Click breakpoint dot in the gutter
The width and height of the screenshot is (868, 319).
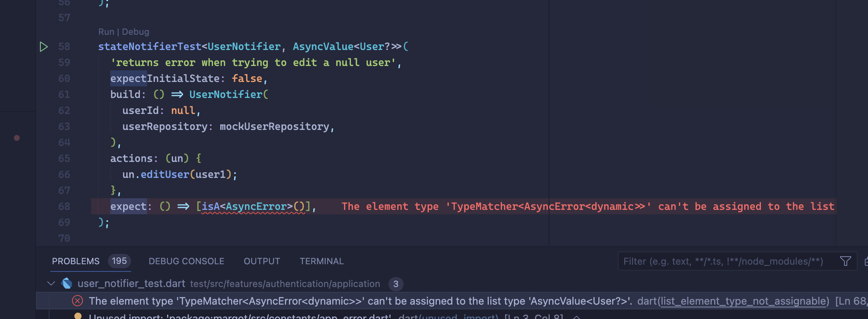[x=17, y=138]
